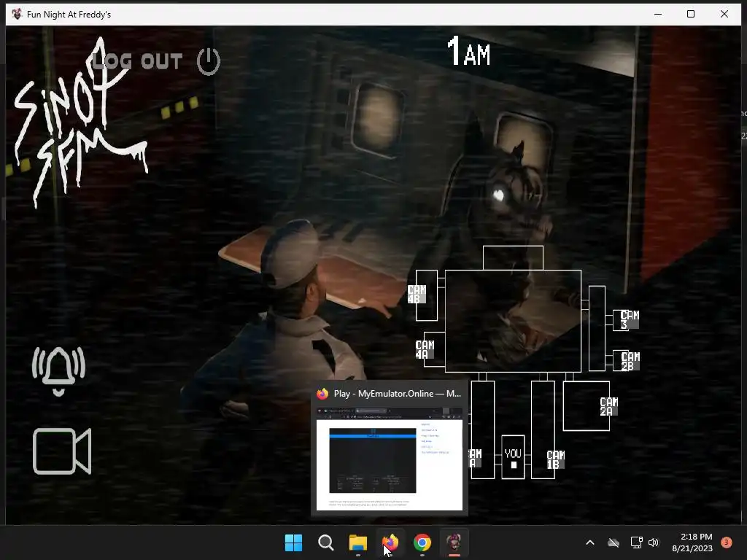Ring the alarm bell icon
Viewport: 747px width, 560px height.
(58, 371)
